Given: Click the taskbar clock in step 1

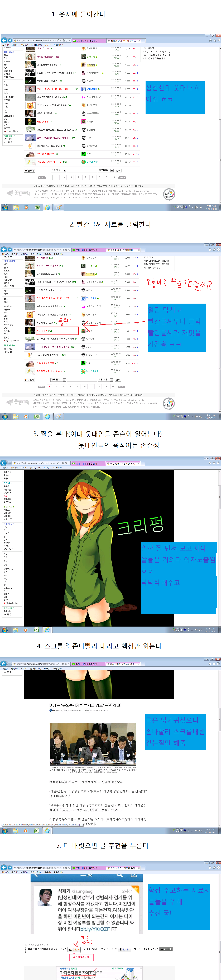Looking at the screenshot, I should (x=211, y=207).
